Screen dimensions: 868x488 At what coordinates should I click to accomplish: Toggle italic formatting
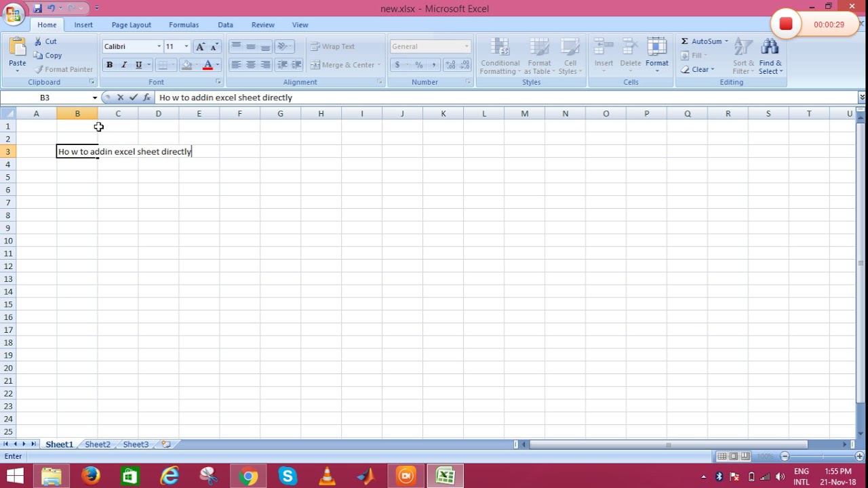coord(124,64)
